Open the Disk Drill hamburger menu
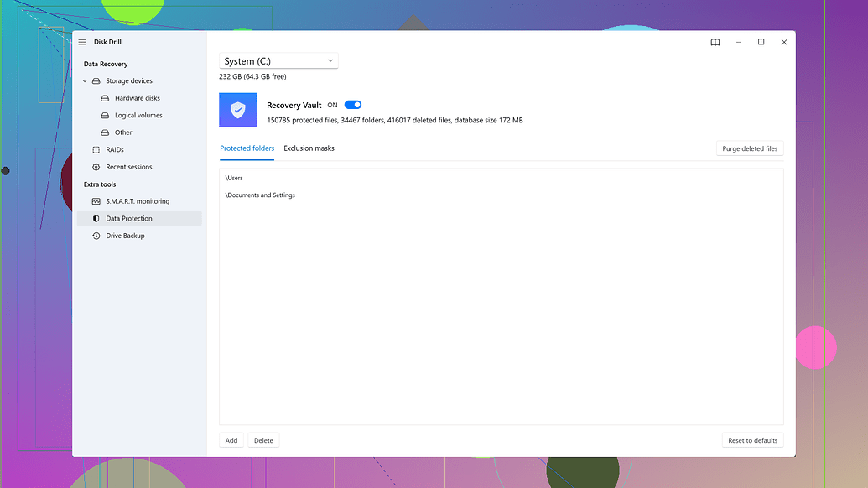Viewport: 868px width, 488px height. [81, 41]
